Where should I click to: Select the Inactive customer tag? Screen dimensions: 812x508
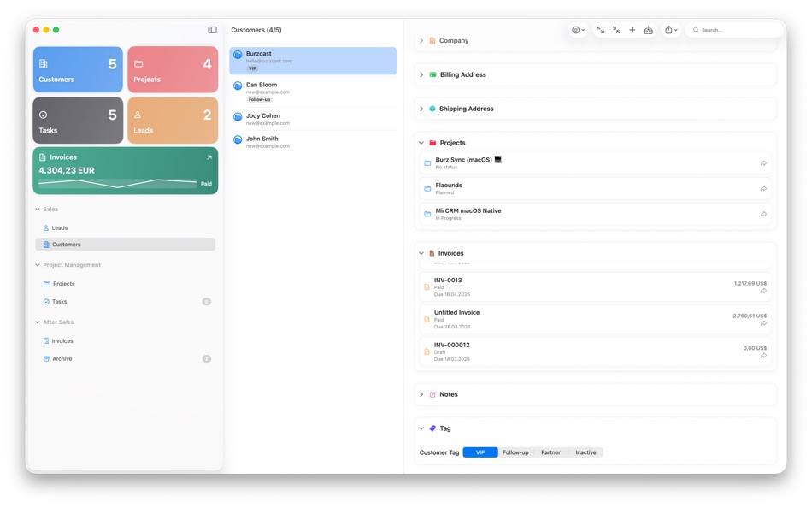(585, 452)
